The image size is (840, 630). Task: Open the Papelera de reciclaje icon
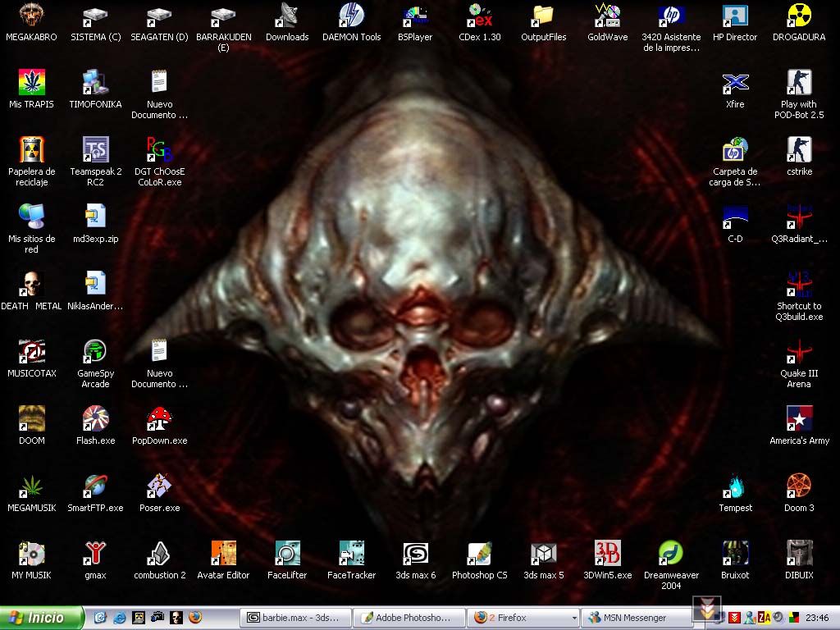(32, 149)
